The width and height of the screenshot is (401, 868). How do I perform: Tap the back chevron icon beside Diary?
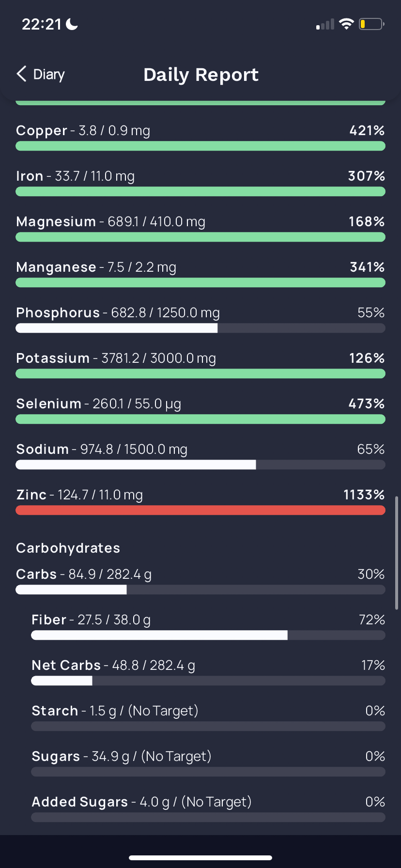click(21, 74)
